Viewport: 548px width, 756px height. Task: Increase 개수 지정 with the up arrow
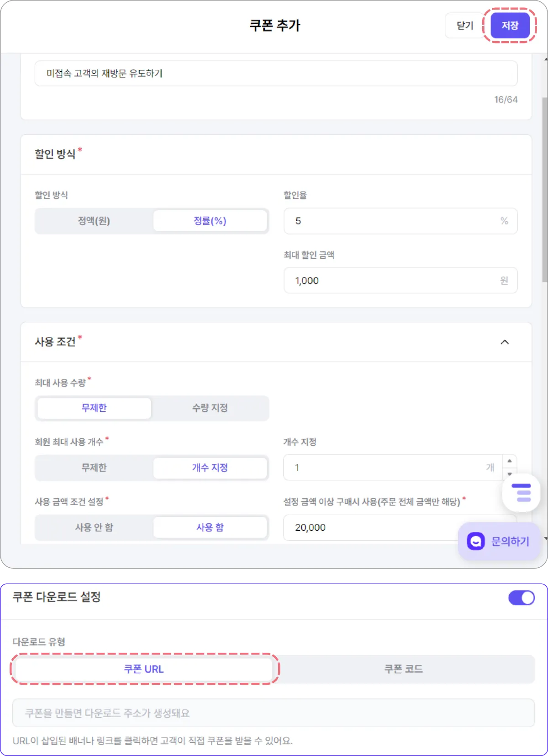[510, 461]
